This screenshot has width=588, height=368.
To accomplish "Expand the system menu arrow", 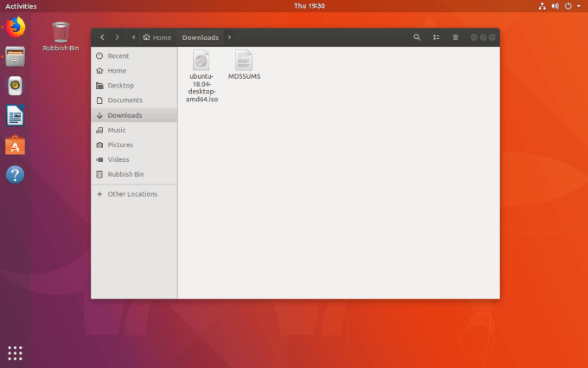I will pos(578,6).
